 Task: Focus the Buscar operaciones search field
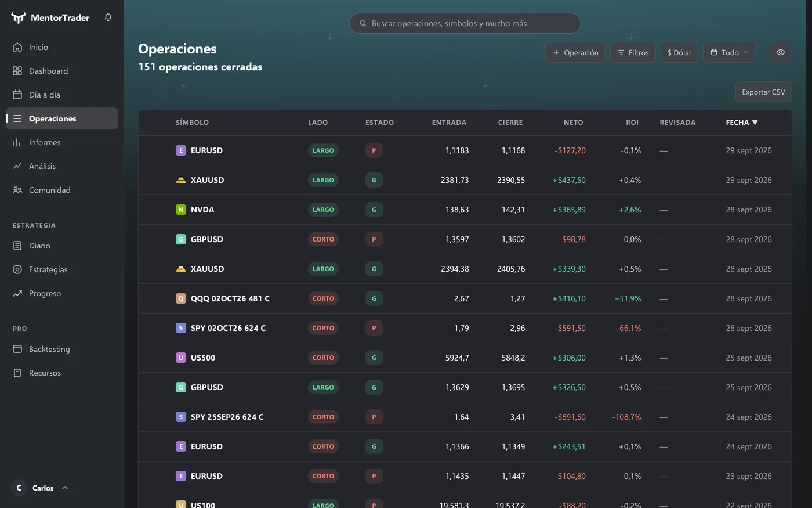click(x=465, y=23)
